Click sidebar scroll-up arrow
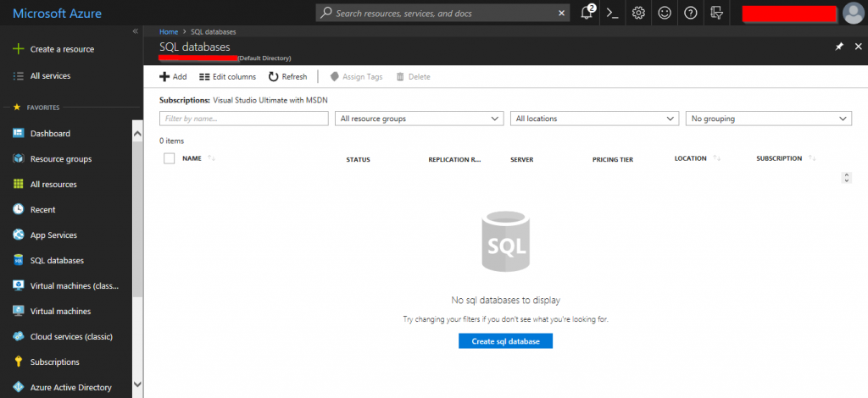Image resolution: width=868 pixels, height=398 pixels. coord(138,133)
